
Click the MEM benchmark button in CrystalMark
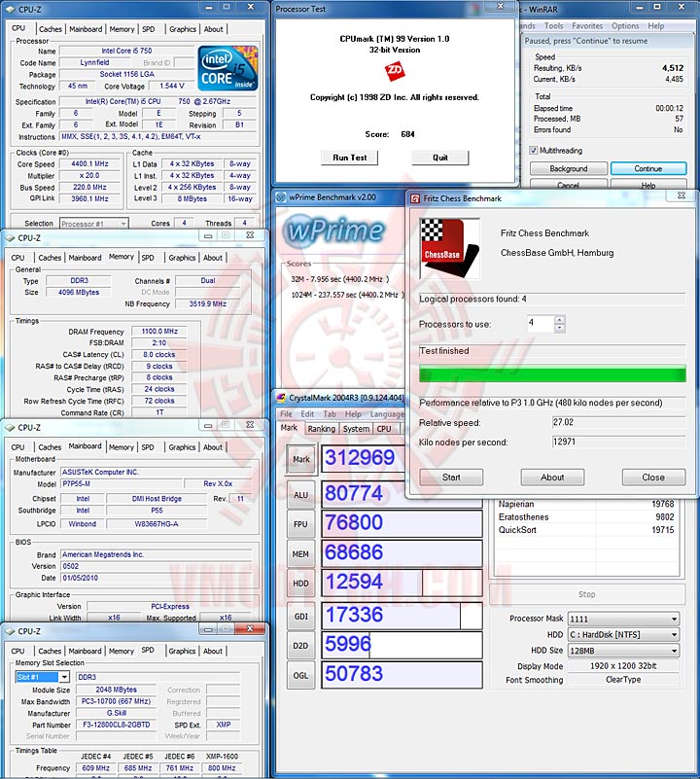tap(300, 554)
